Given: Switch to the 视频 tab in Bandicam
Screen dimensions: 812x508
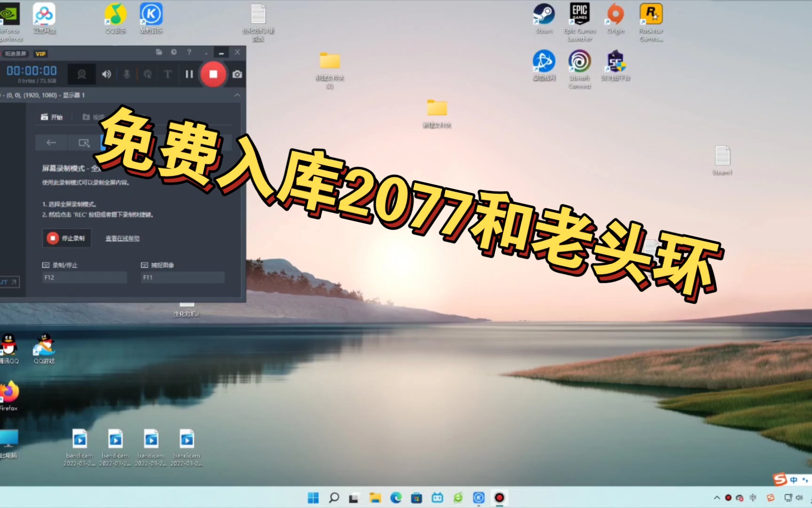Looking at the screenshot, I should tap(93, 117).
